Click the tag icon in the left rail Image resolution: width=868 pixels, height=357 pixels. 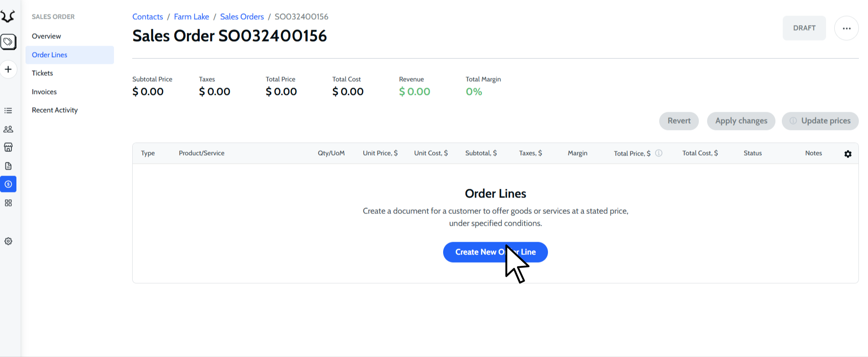click(x=8, y=42)
